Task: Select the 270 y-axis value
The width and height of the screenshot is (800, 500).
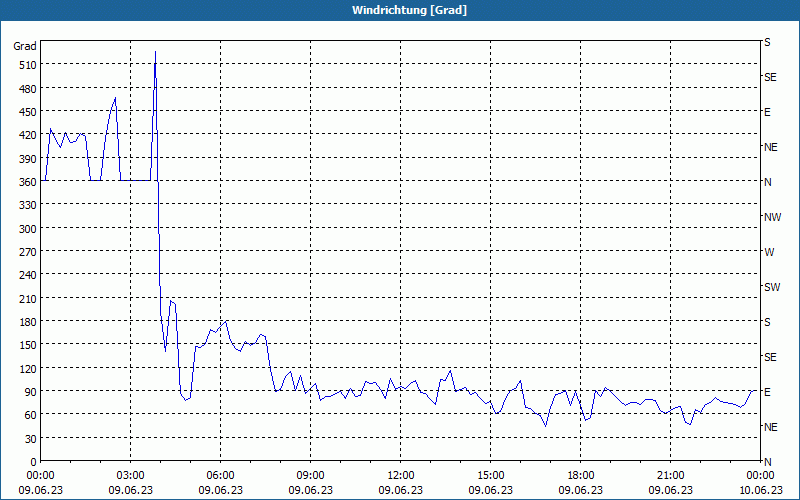Action: [x=28, y=252]
